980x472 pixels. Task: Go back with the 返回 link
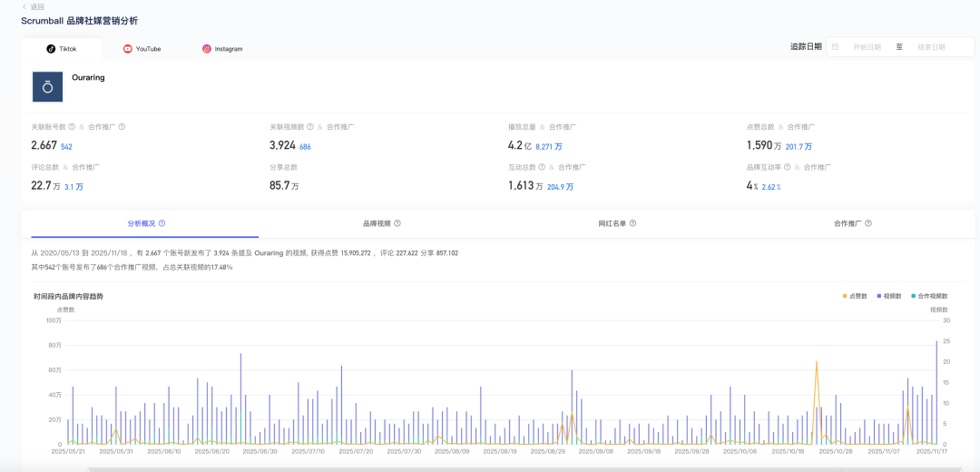pyautogui.click(x=34, y=7)
